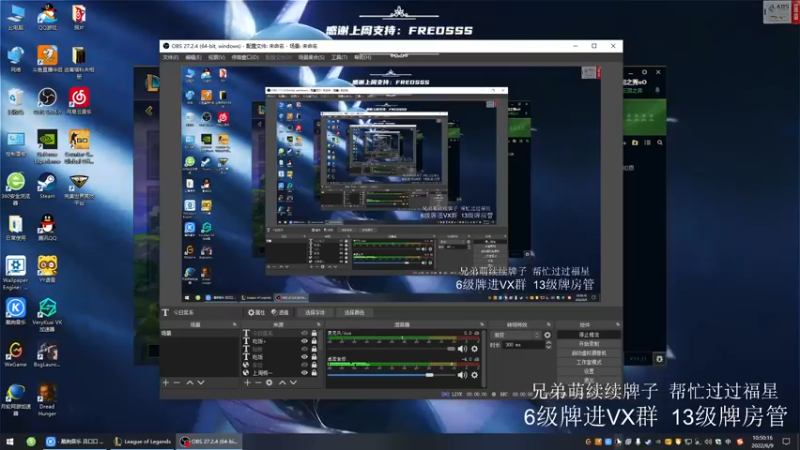
Task: Open the Help (H) menu in OBS
Action: [362, 57]
